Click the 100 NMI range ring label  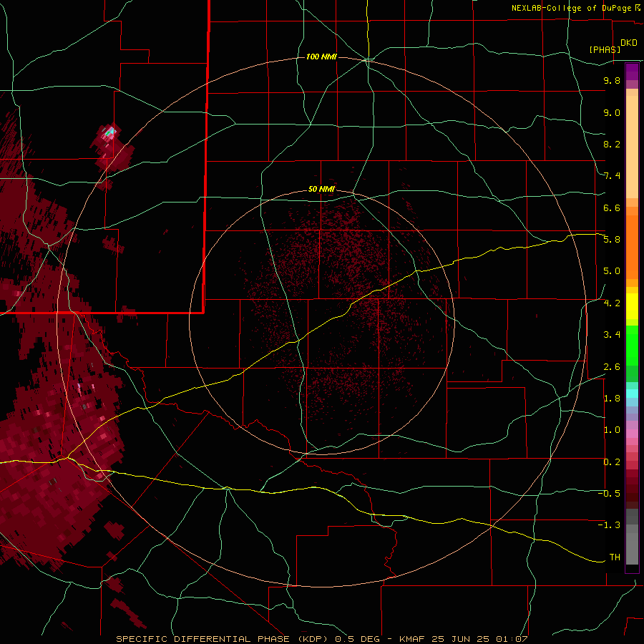click(321, 57)
